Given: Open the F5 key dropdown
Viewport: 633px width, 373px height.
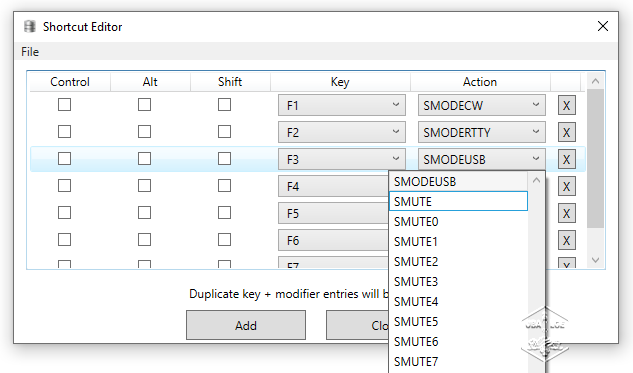Looking at the screenshot, I should click(333, 214).
